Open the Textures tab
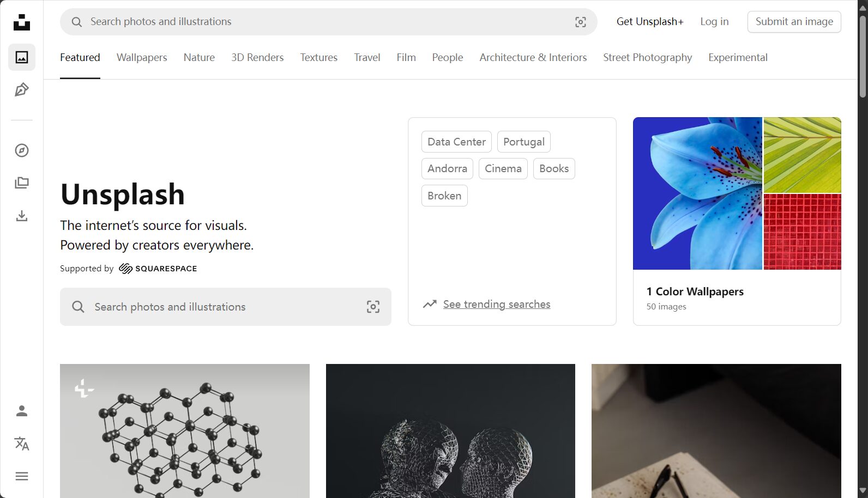The height and width of the screenshot is (498, 868). click(x=319, y=57)
